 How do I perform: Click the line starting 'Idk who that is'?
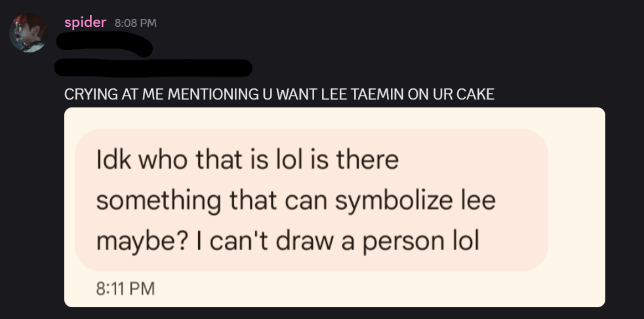[x=247, y=160]
